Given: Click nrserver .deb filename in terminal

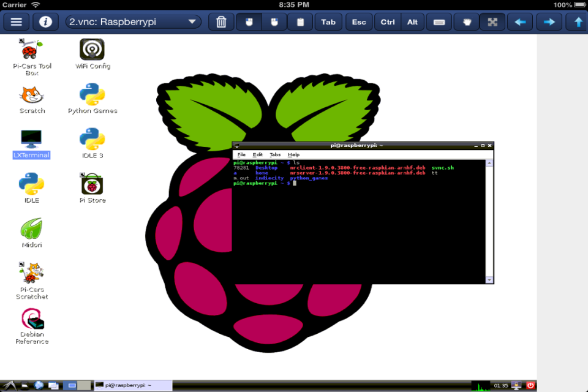Looking at the screenshot, I should 357,173.
